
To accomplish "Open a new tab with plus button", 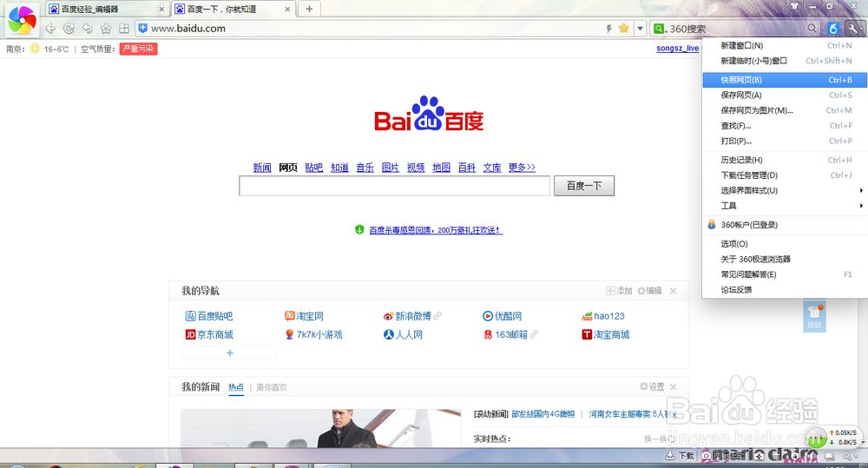I will [310, 9].
